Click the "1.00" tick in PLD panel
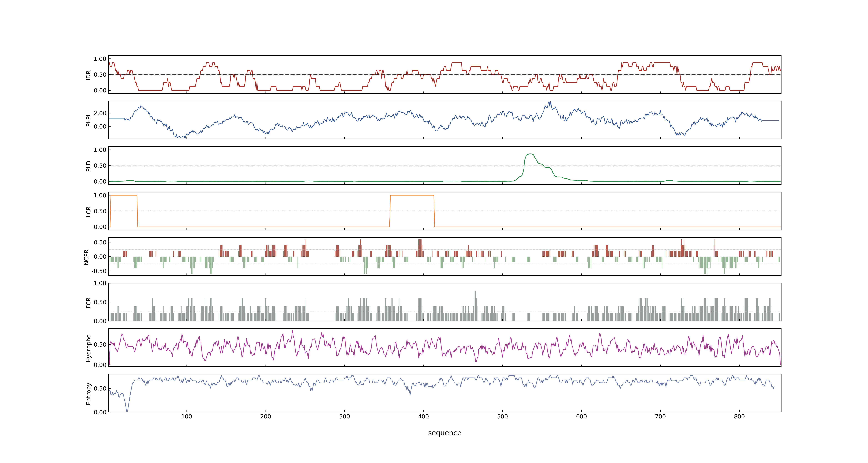The height and width of the screenshot is (463, 868). click(x=100, y=150)
